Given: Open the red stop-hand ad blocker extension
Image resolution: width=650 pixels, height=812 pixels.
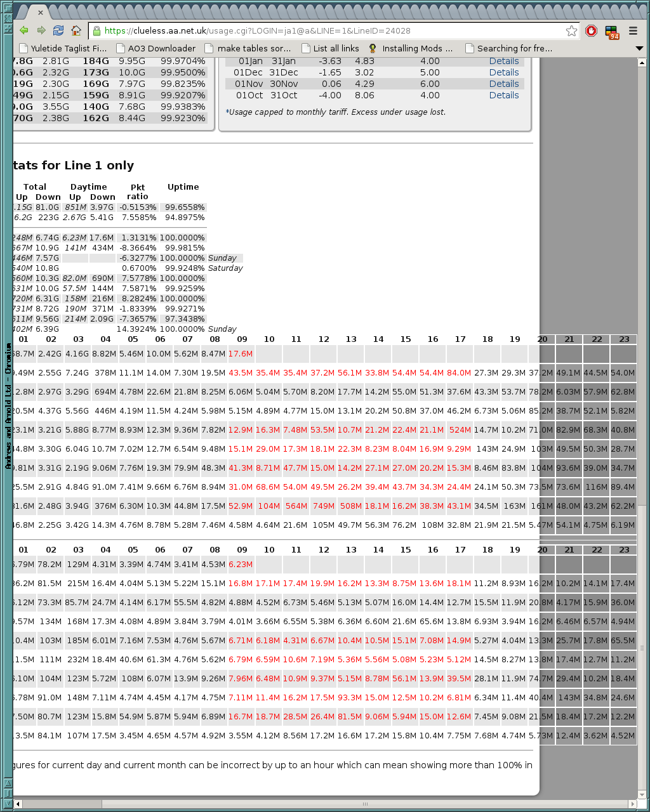Looking at the screenshot, I should 592,30.
